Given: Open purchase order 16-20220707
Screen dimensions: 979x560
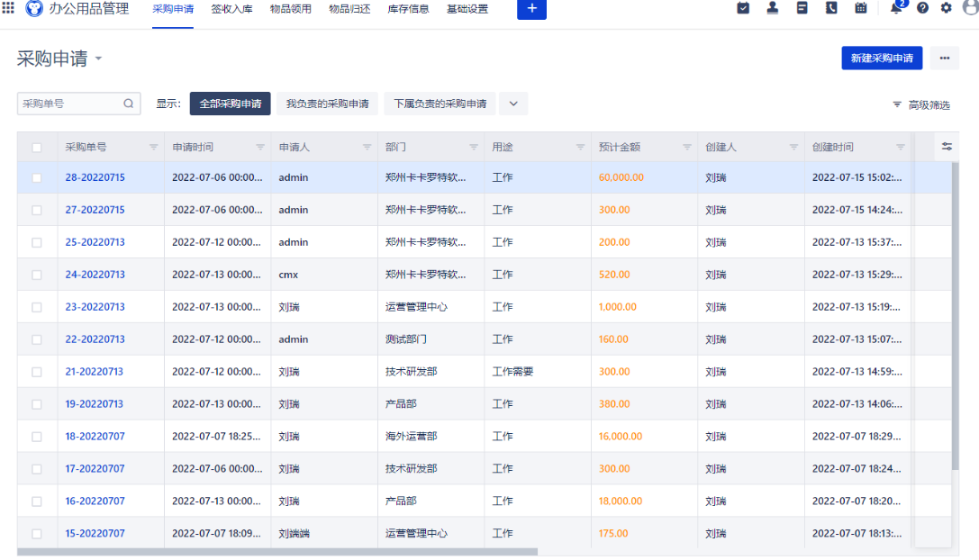Looking at the screenshot, I should pos(95,501).
